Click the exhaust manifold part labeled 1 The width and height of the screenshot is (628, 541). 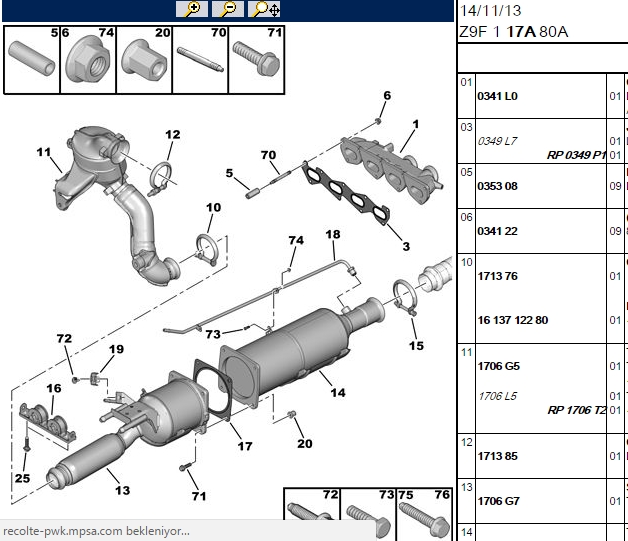click(x=390, y=170)
